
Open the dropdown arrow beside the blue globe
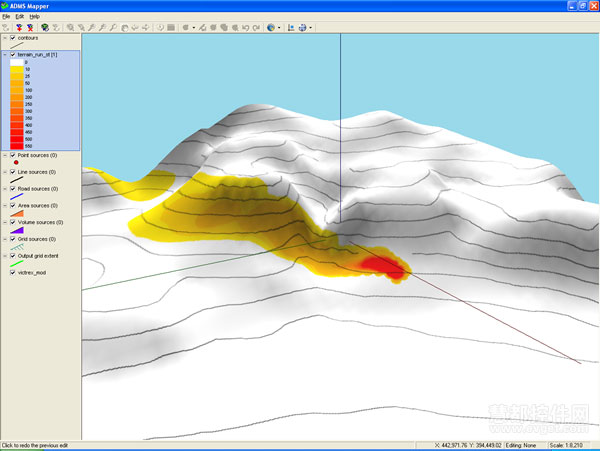pos(279,28)
